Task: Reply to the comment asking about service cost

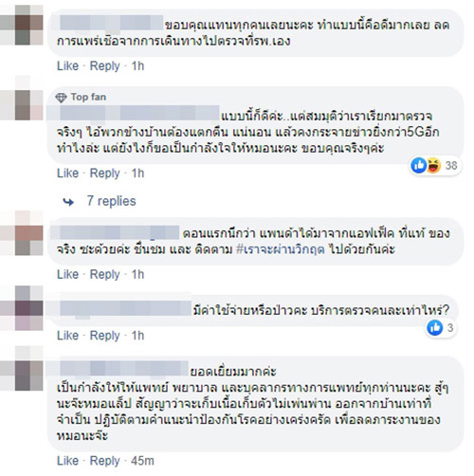Action: (x=105, y=336)
